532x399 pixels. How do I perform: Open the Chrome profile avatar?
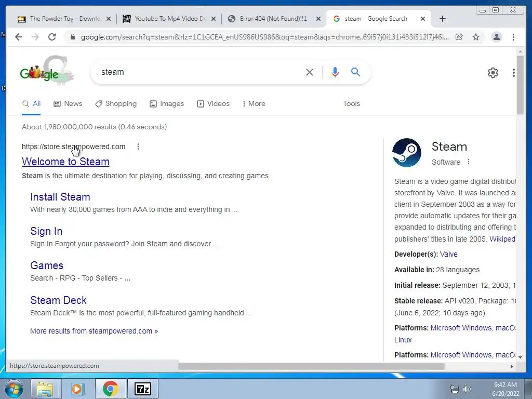click(497, 37)
